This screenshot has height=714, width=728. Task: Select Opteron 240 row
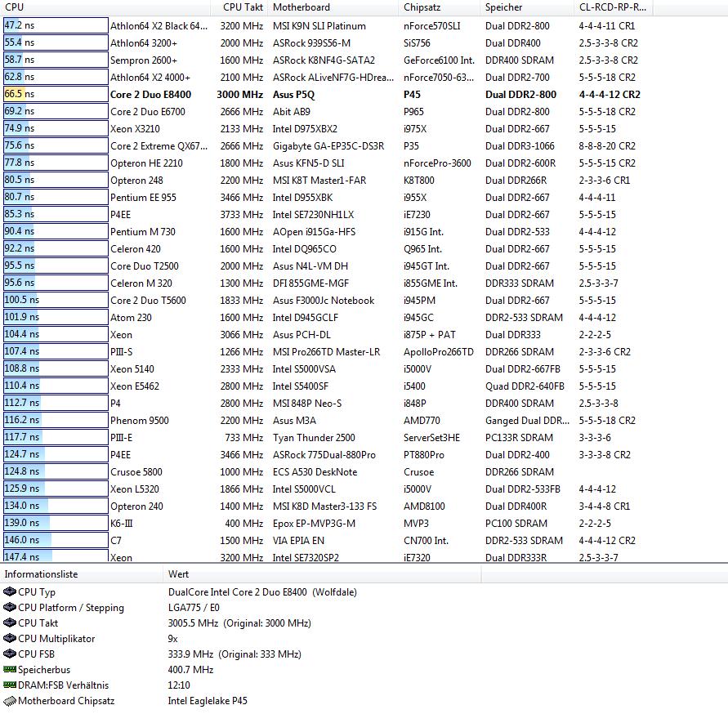click(325, 506)
